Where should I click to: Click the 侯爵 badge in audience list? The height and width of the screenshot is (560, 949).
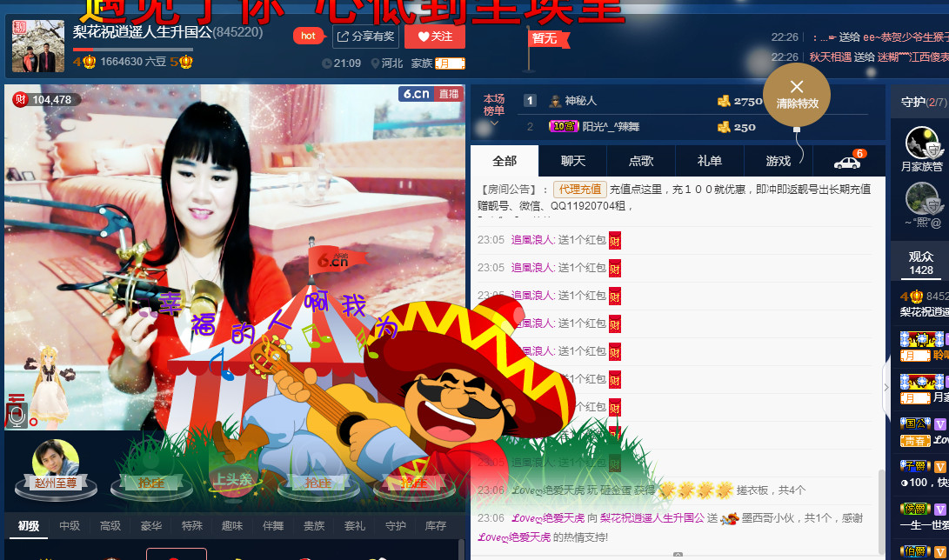coord(915,509)
